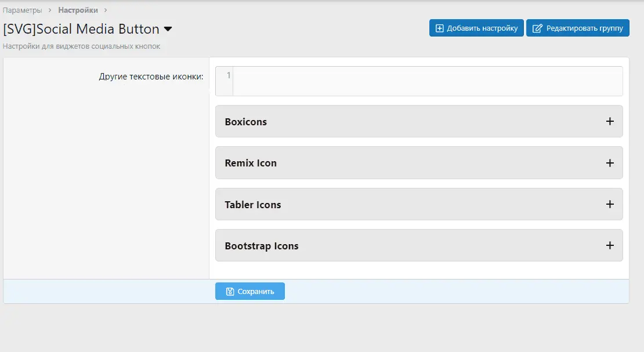Click the [SVG]Social Media Button title

pyautogui.click(x=81, y=29)
